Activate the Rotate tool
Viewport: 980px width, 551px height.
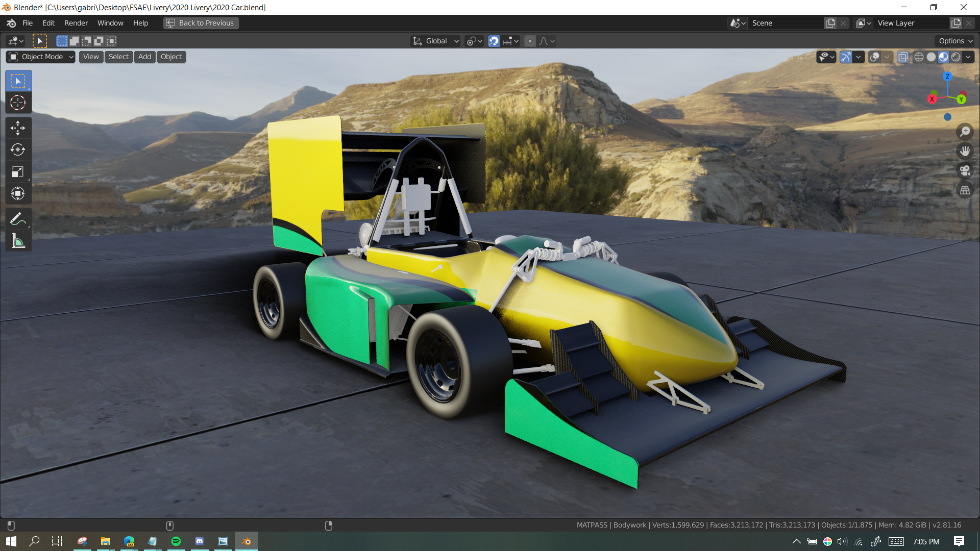tap(18, 150)
